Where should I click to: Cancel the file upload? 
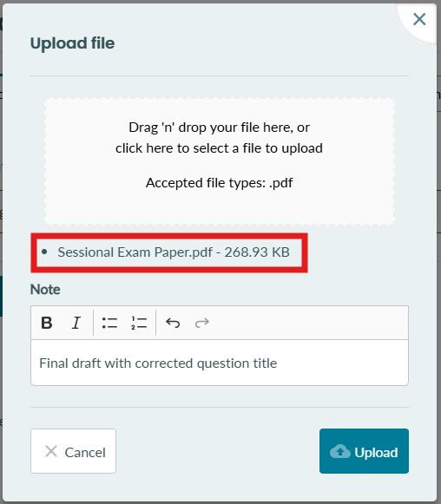(73, 451)
